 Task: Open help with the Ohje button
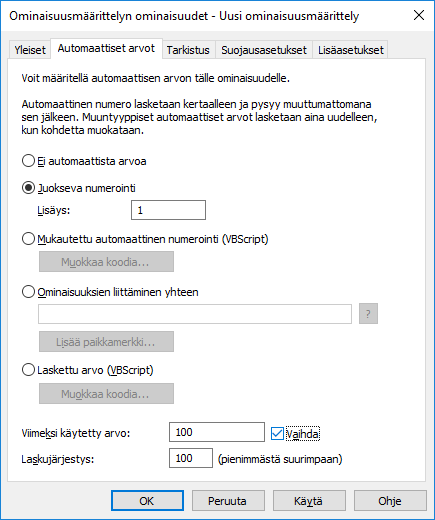click(390, 501)
